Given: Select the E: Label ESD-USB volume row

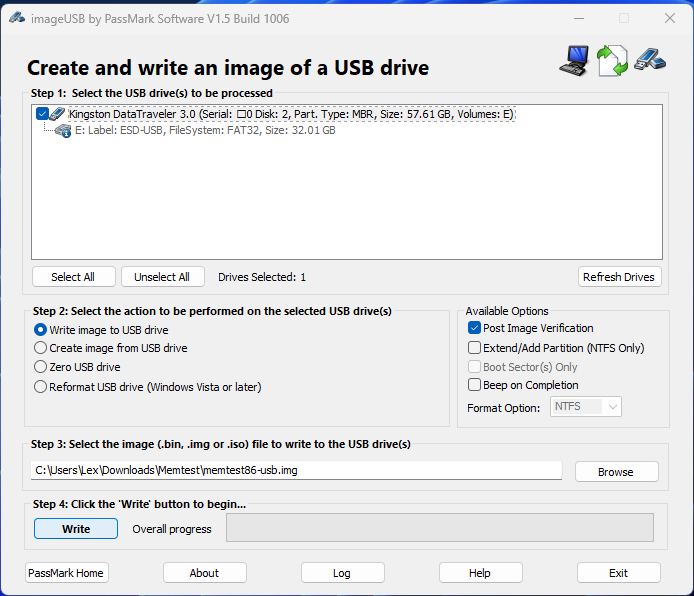Looking at the screenshot, I should (x=205, y=131).
